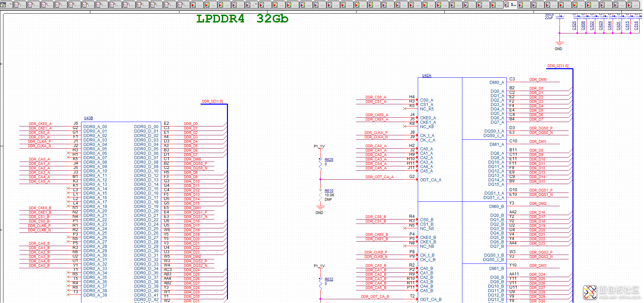Select the CKE0_B pin name on U42A
The height and width of the screenshot is (303, 644).
(x=428, y=238)
